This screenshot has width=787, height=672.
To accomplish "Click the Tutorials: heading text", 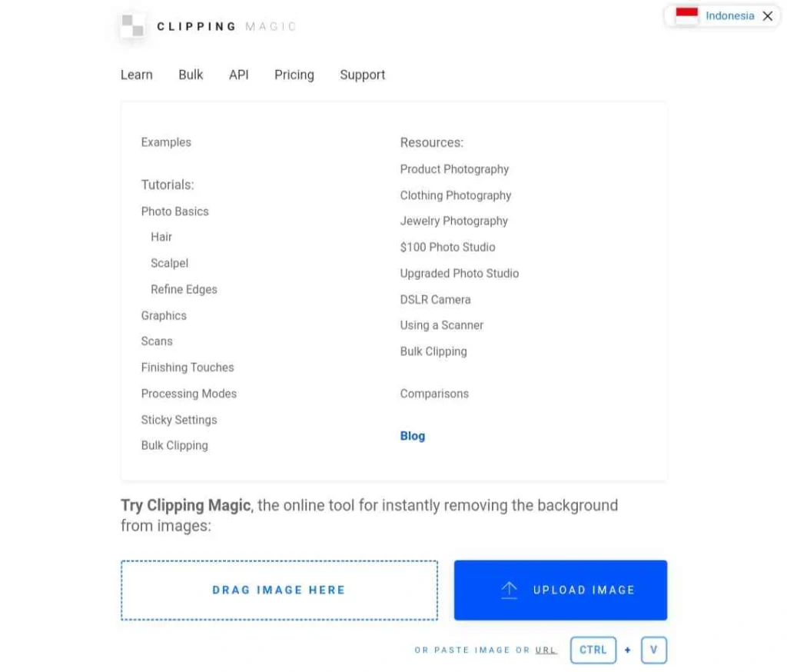I will point(167,185).
